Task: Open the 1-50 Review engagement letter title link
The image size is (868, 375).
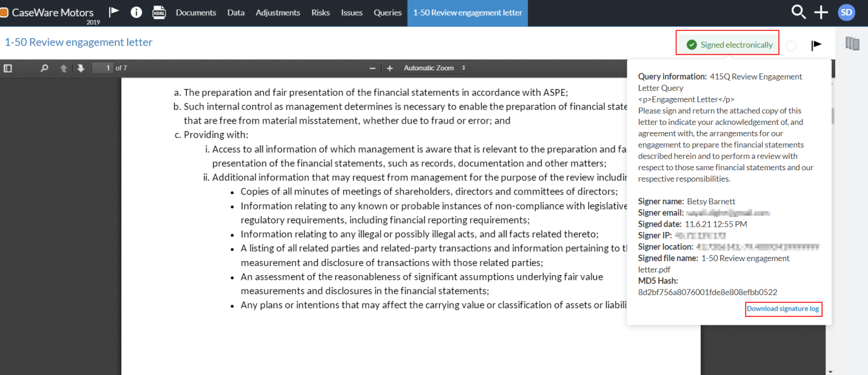Action: (x=78, y=42)
